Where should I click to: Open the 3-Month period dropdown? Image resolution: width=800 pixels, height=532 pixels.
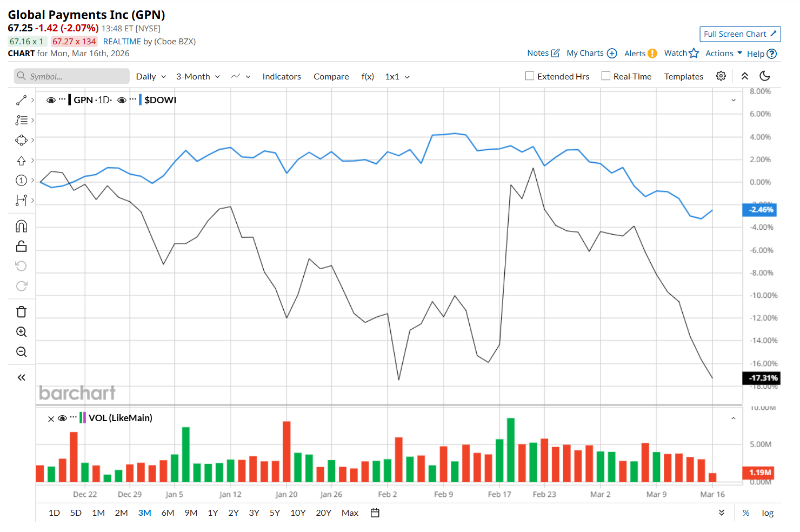[198, 76]
